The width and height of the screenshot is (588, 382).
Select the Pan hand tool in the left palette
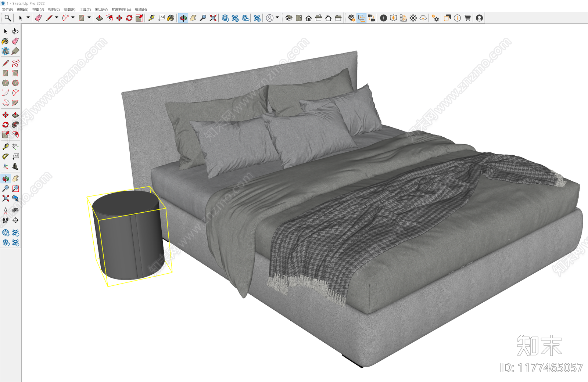click(x=15, y=179)
